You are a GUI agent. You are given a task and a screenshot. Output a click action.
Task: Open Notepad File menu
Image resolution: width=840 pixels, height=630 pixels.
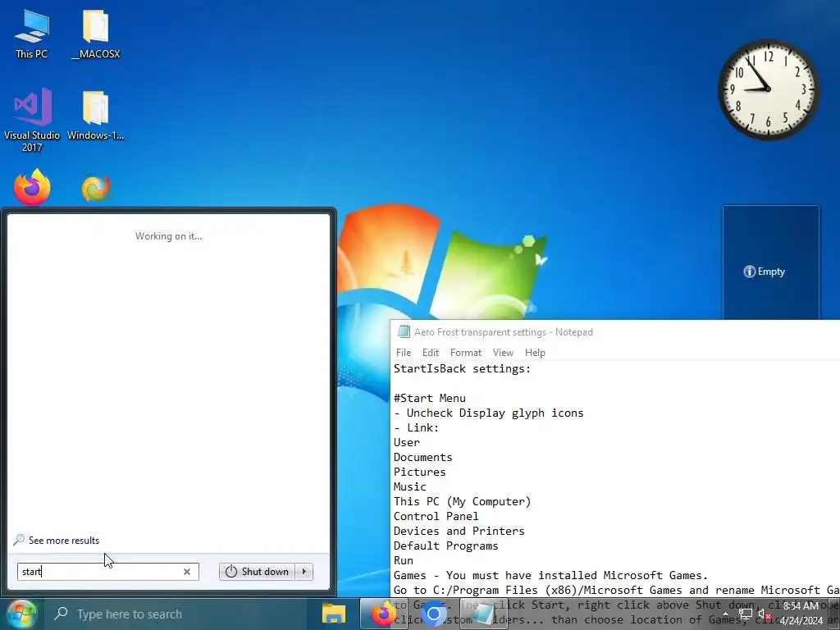coord(404,353)
